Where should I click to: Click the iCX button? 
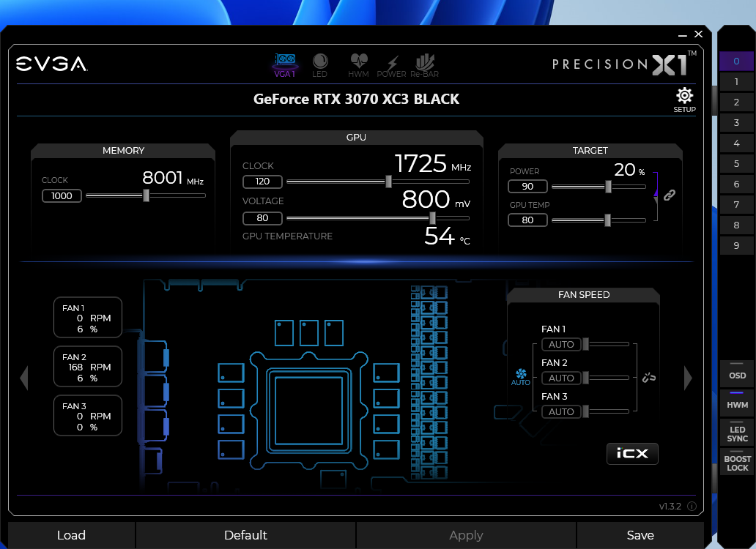point(632,454)
